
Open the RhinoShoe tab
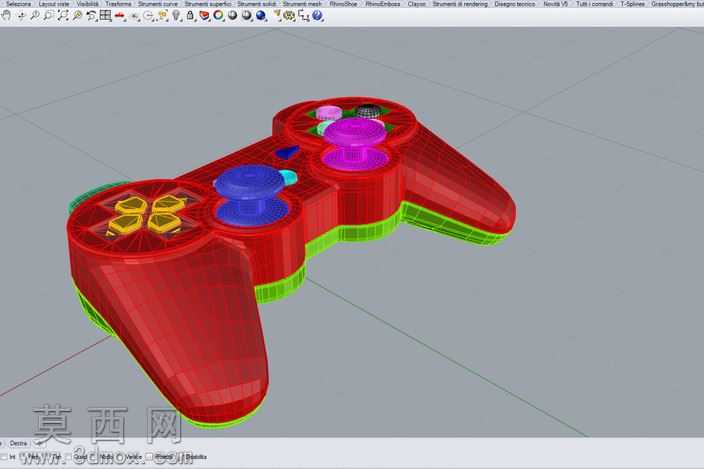pos(343,4)
